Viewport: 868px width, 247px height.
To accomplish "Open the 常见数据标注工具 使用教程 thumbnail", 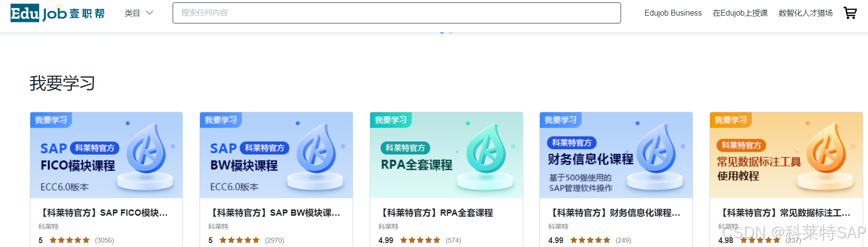I will 786,155.
